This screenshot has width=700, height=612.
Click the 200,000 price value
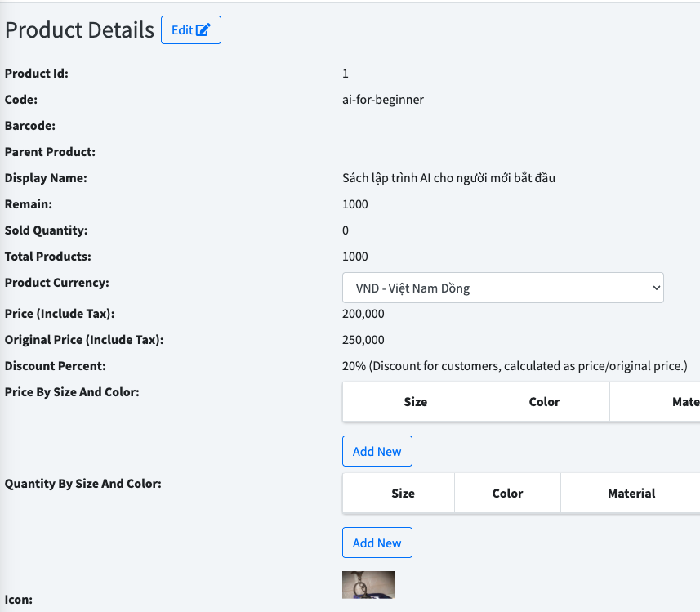pos(363,314)
